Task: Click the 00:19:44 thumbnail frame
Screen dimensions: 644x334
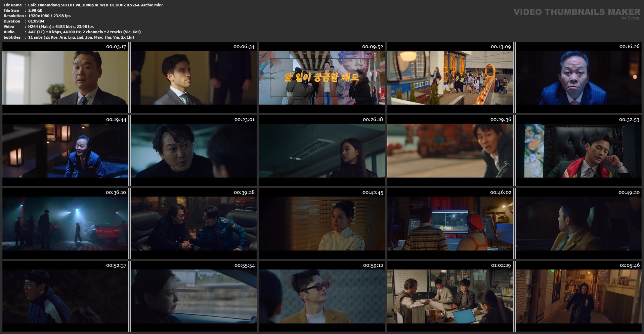Action: [x=65, y=151]
